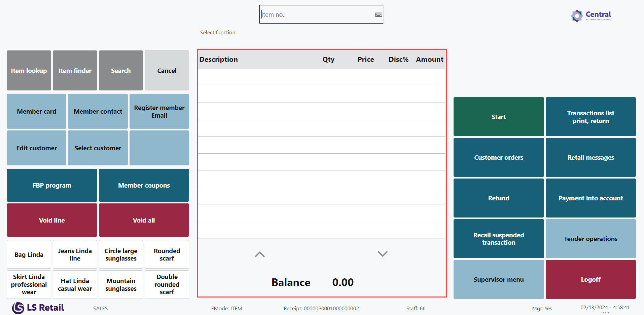Click the LS Retail logo
Screen dimensions: 644x315
click(38, 308)
